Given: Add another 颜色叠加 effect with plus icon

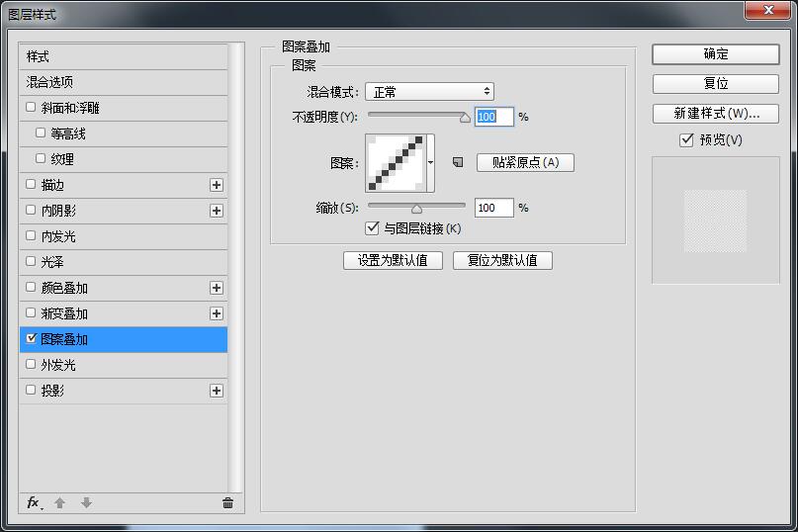Looking at the screenshot, I should 217,288.
